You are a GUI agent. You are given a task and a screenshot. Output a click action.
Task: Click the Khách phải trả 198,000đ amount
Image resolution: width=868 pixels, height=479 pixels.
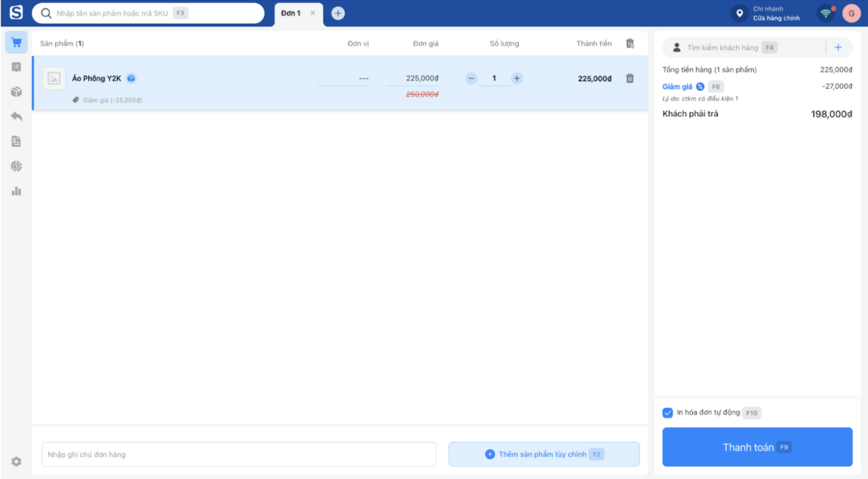click(831, 114)
